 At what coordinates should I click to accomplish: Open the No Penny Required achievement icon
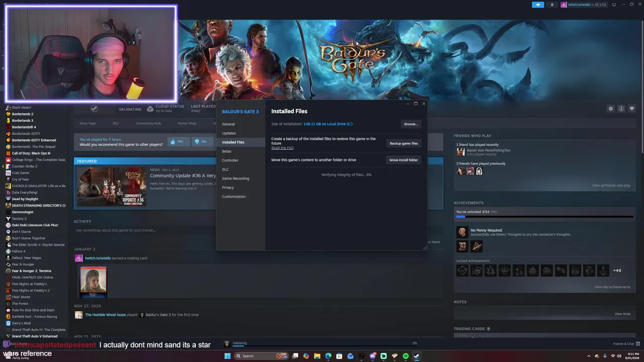click(462, 232)
